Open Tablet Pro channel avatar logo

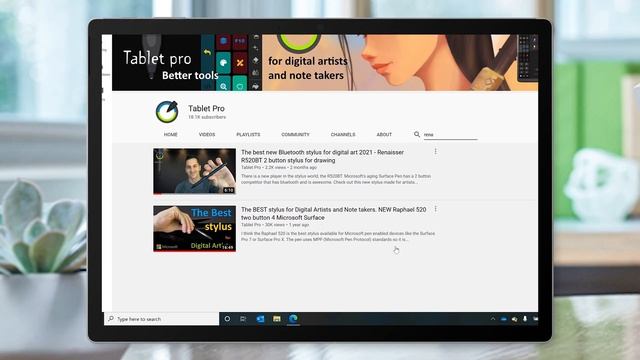click(167, 111)
